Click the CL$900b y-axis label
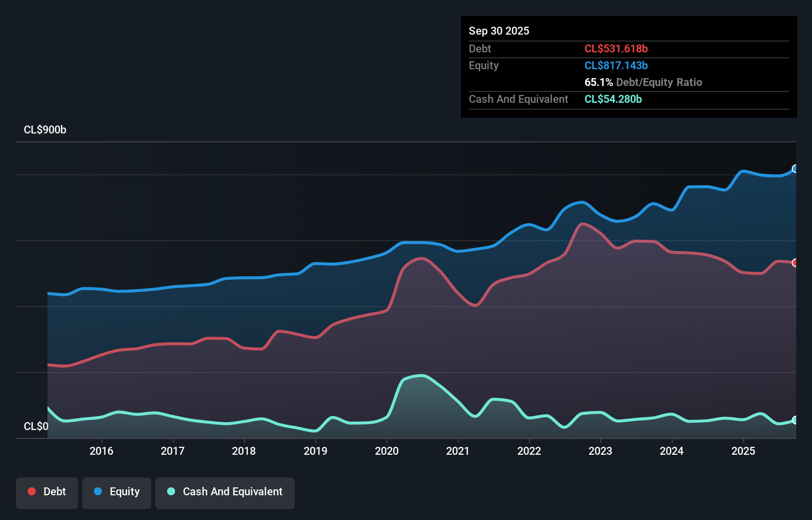This screenshot has height=520, width=812. [45, 130]
